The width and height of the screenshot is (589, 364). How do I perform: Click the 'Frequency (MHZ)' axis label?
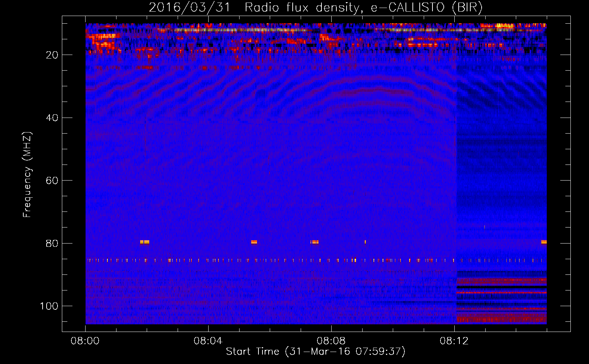click(27, 174)
